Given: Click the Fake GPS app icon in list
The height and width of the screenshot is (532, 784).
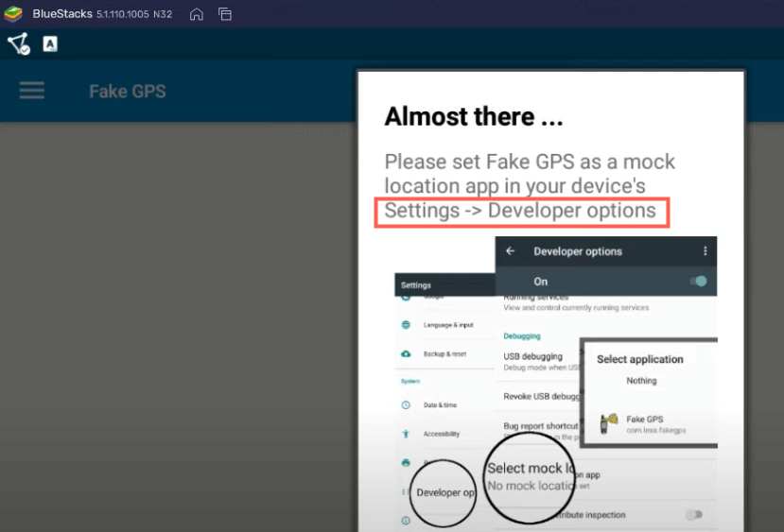Looking at the screenshot, I should pyautogui.click(x=610, y=423).
